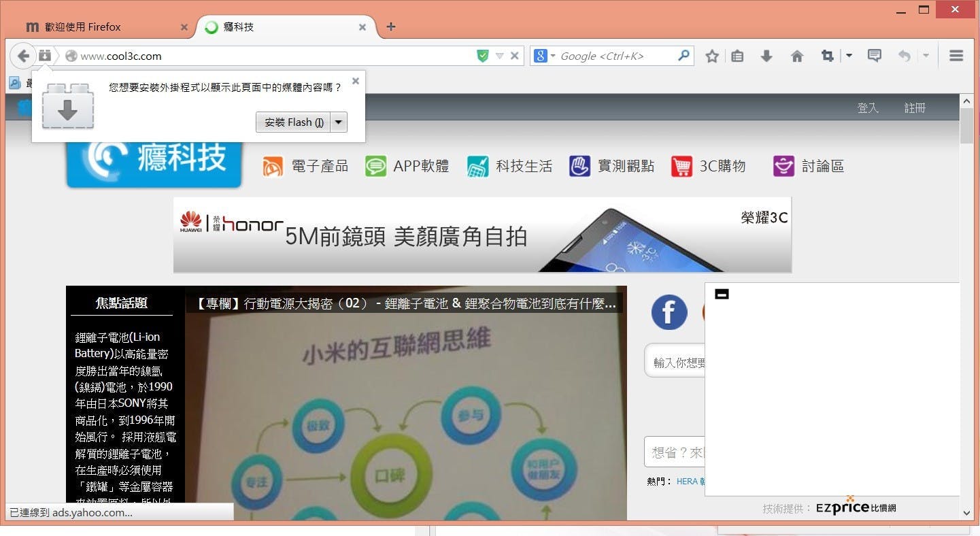
Task: Show bookmarks list icon
Action: click(x=738, y=56)
